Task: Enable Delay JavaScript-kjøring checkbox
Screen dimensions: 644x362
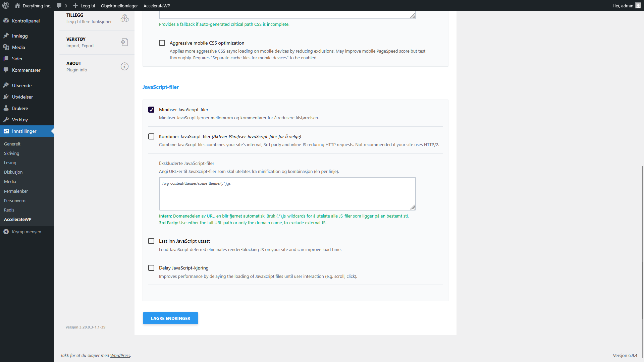Action: 151,268
